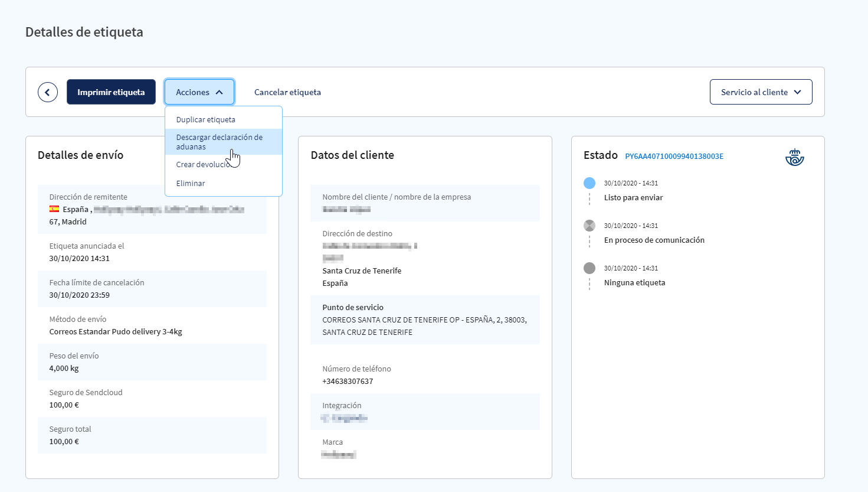The height and width of the screenshot is (492, 868).
Task: Open the Servicio al cliente dropdown
Action: (761, 92)
